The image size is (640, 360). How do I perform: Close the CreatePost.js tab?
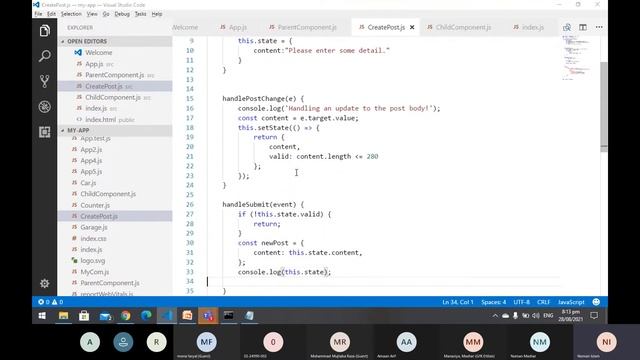pos(412,27)
